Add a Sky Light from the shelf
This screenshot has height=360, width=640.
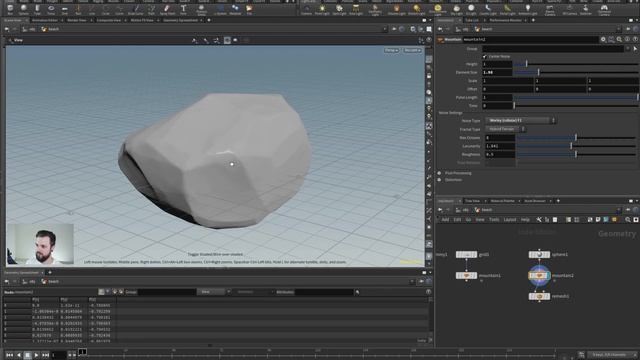pos(456,9)
